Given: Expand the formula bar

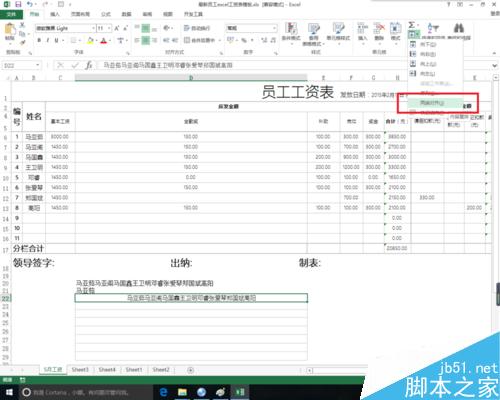Looking at the screenshot, I should click(495, 65).
